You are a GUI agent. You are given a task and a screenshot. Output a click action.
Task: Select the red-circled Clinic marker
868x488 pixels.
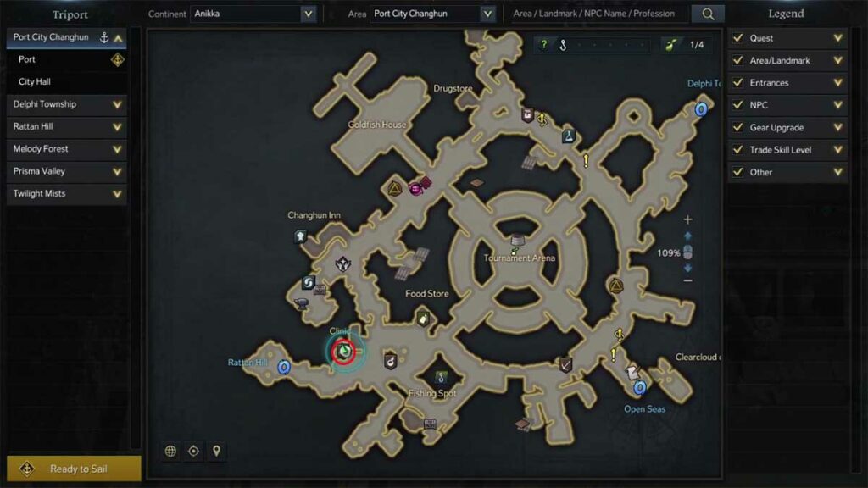[344, 351]
